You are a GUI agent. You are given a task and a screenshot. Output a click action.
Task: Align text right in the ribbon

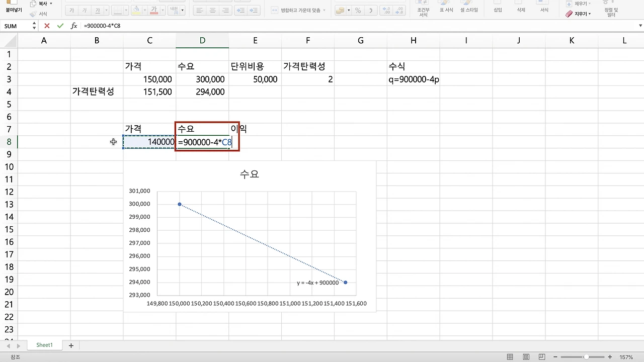point(225,10)
